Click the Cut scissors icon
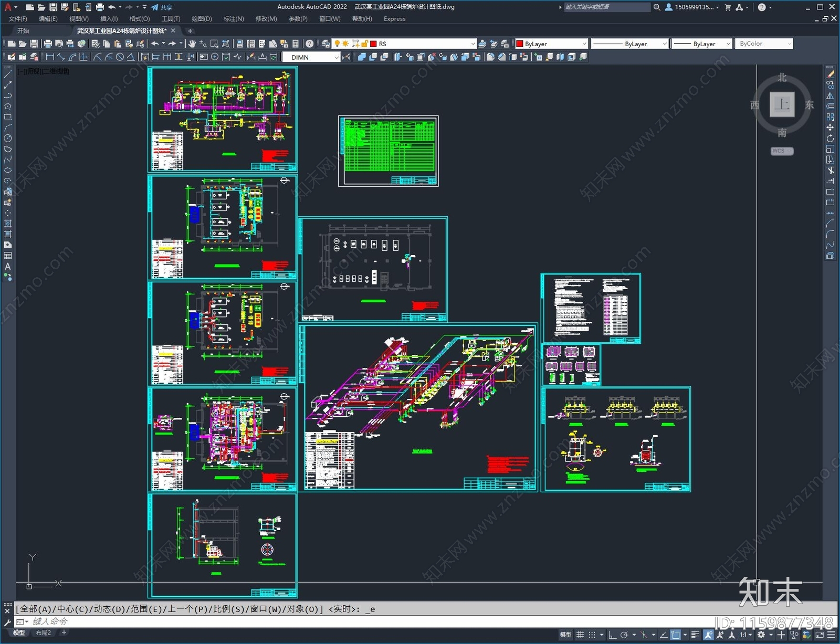 [95, 44]
